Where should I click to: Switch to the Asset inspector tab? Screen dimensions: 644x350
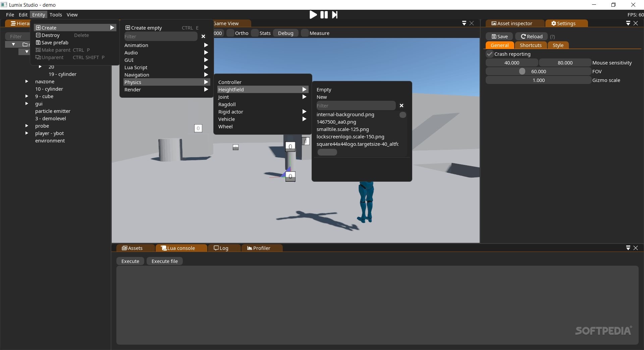point(514,23)
